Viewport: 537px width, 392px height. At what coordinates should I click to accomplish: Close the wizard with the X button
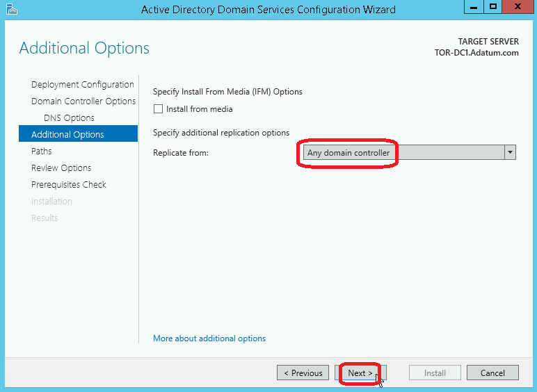(518, 7)
